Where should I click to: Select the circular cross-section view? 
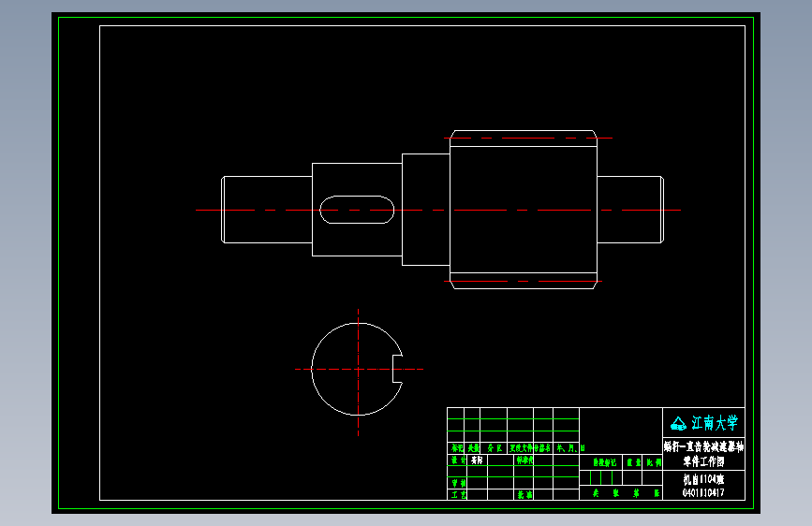(x=358, y=369)
